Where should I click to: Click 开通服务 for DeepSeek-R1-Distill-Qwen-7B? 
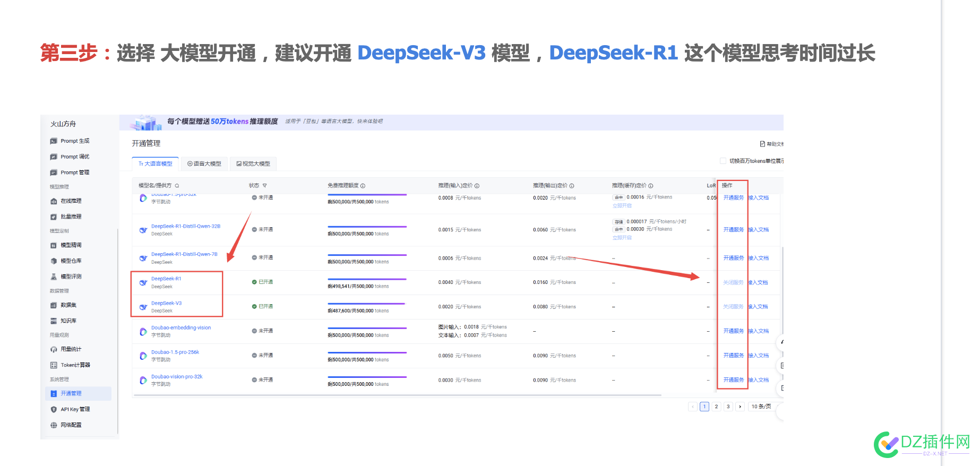(x=733, y=258)
